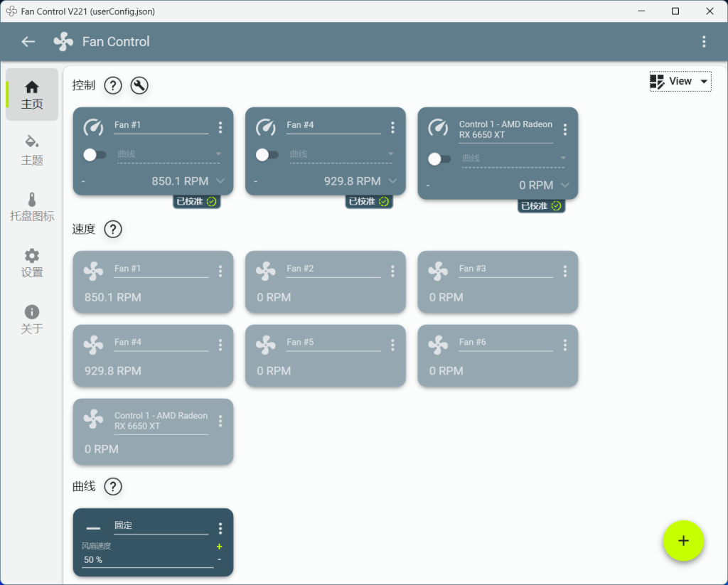The height and width of the screenshot is (585, 728).
Task: Open the 曲线 dropdown on Fan #4 card
Action: click(341, 154)
